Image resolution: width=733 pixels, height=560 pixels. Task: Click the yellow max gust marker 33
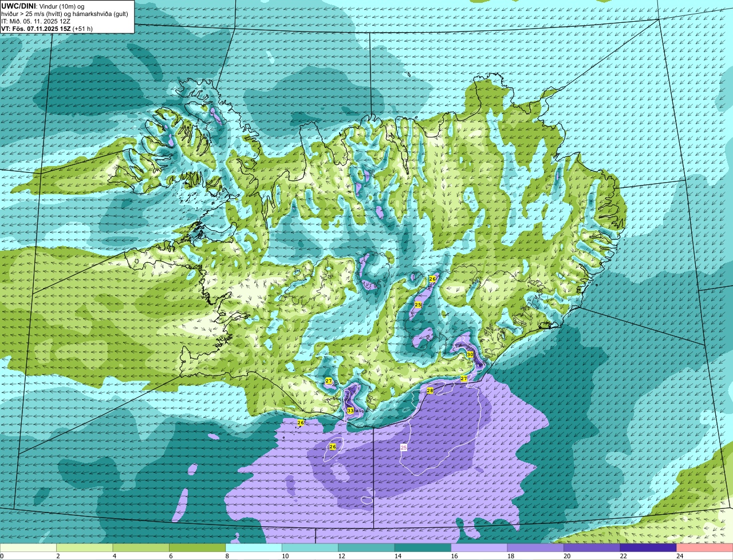(350, 411)
